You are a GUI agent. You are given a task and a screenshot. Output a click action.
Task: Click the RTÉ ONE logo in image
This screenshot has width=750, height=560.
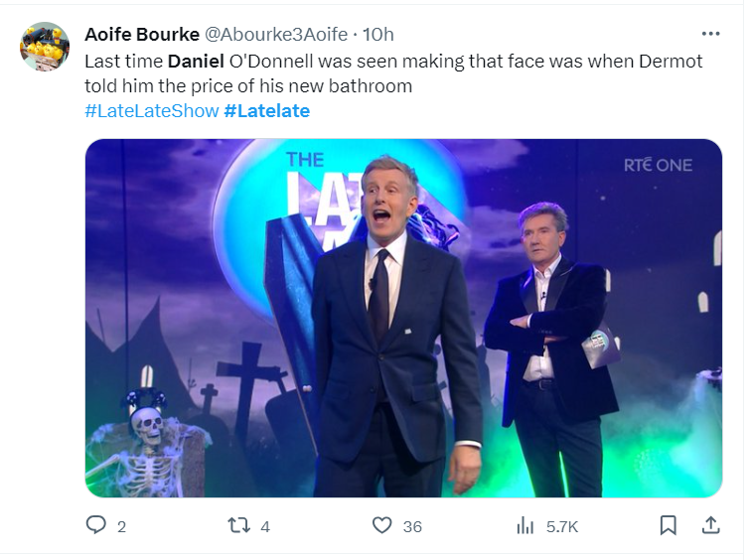[658, 165]
